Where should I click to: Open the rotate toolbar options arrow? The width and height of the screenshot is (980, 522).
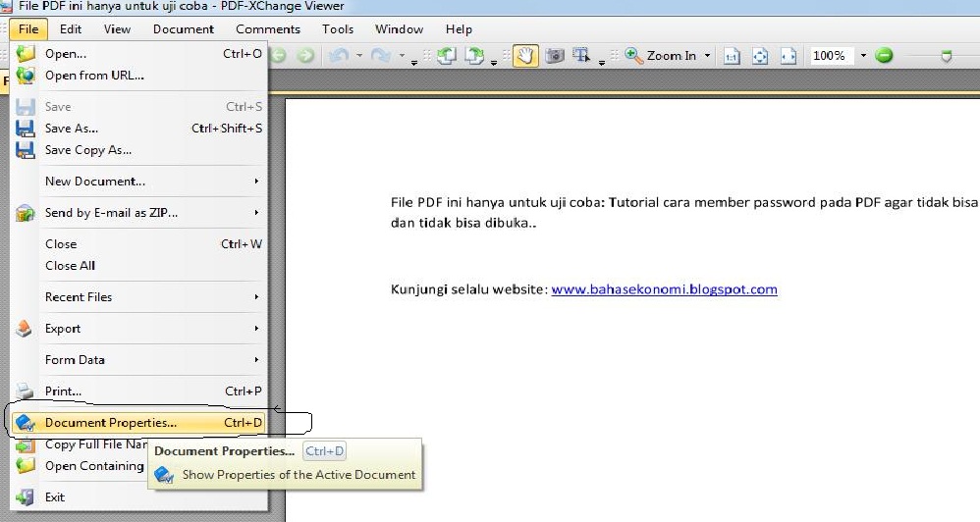point(494,61)
